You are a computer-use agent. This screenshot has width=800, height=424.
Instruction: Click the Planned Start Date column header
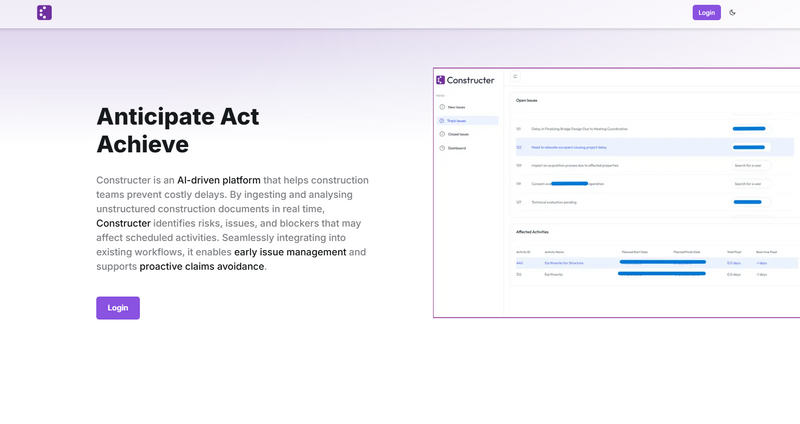(634, 252)
